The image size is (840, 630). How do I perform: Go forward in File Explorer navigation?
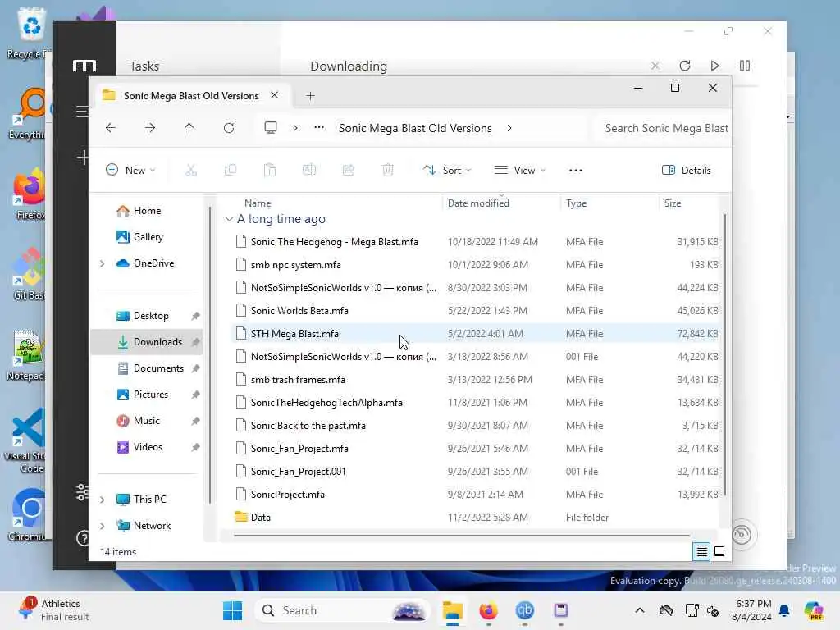click(150, 128)
